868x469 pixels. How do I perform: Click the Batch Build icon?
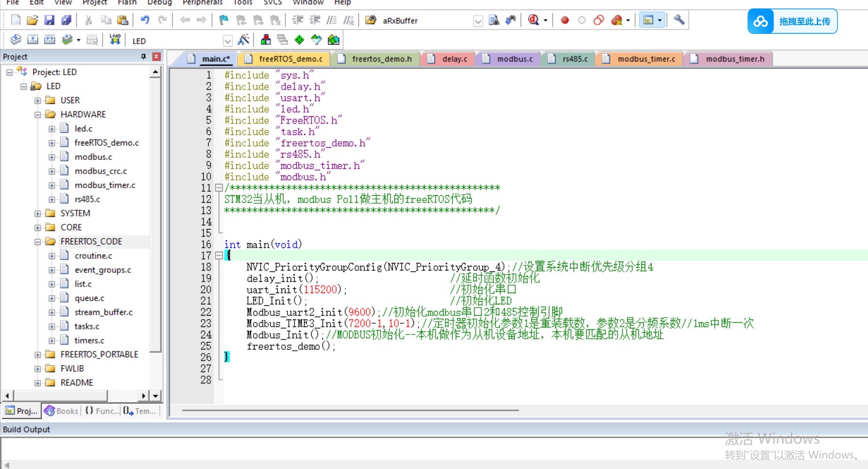tap(67, 40)
